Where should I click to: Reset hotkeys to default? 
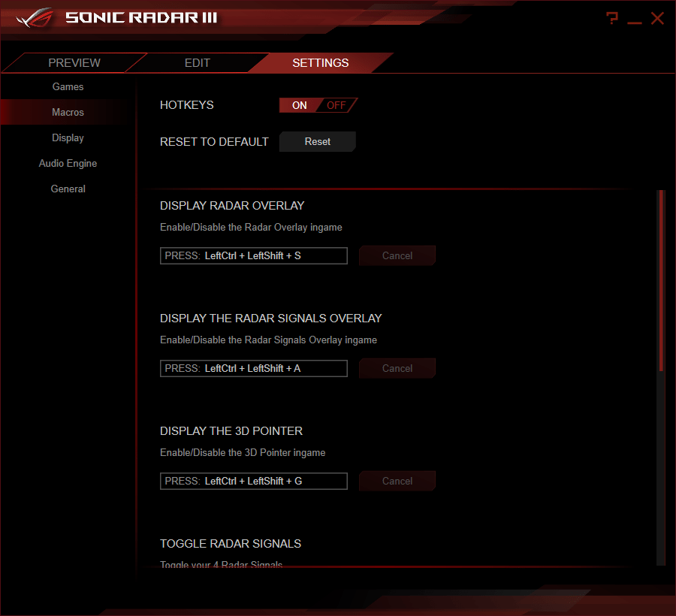pyautogui.click(x=317, y=141)
